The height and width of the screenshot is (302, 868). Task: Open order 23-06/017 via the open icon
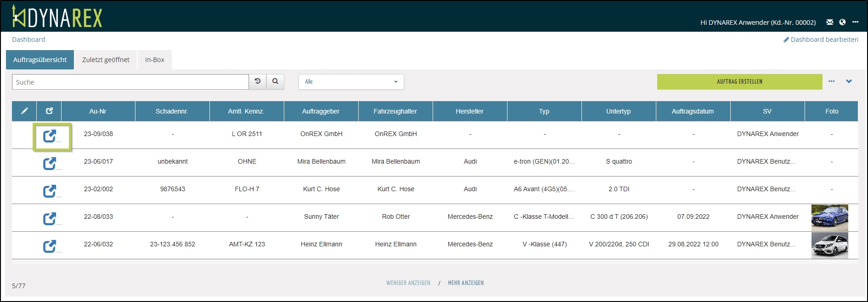click(50, 164)
